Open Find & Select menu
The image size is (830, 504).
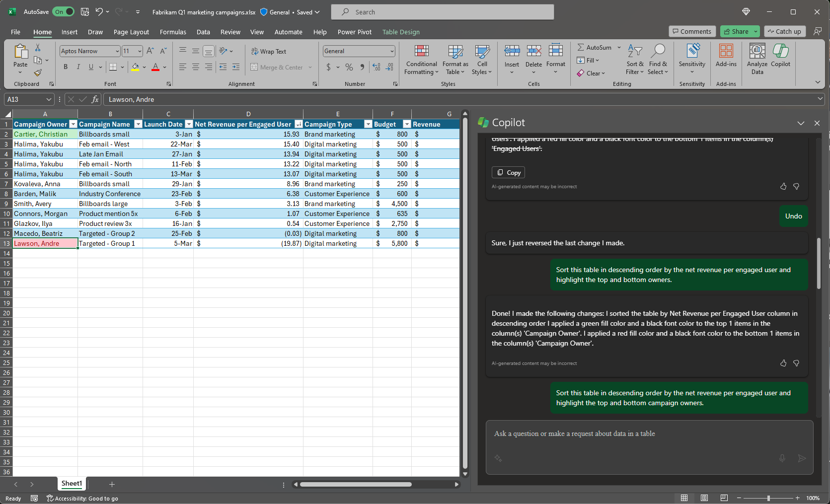coord(658,60)
